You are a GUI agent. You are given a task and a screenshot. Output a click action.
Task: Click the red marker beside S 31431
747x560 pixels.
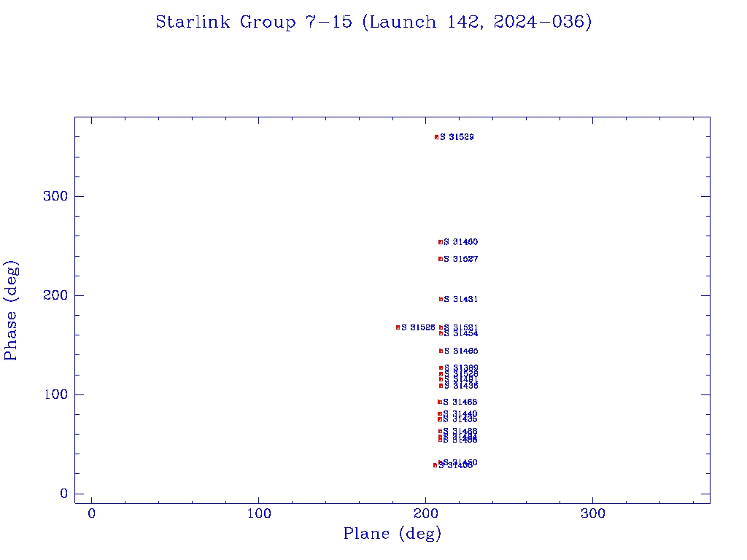pyautogui.click(x=441, y=299)
